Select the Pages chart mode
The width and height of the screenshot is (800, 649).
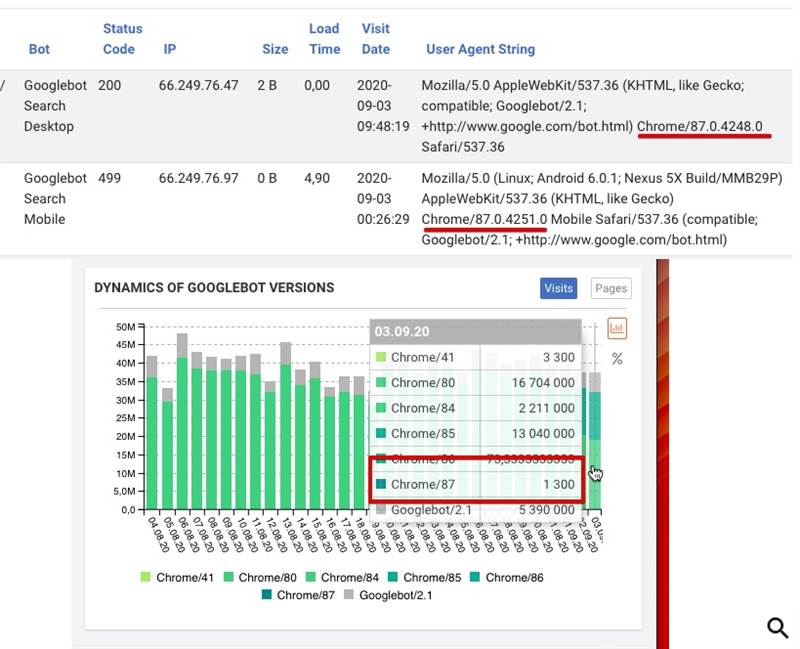tap(611, 288)
